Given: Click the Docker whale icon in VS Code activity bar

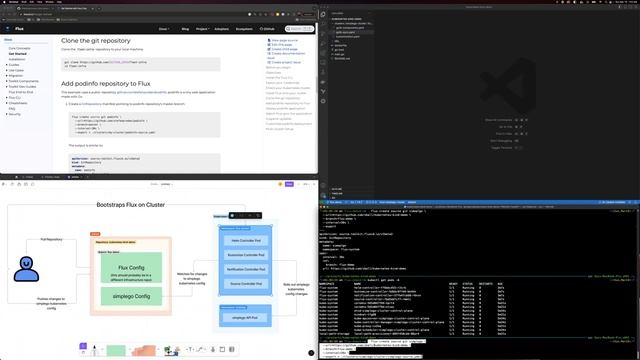Looking at the screenshot, I should point(323,82).
